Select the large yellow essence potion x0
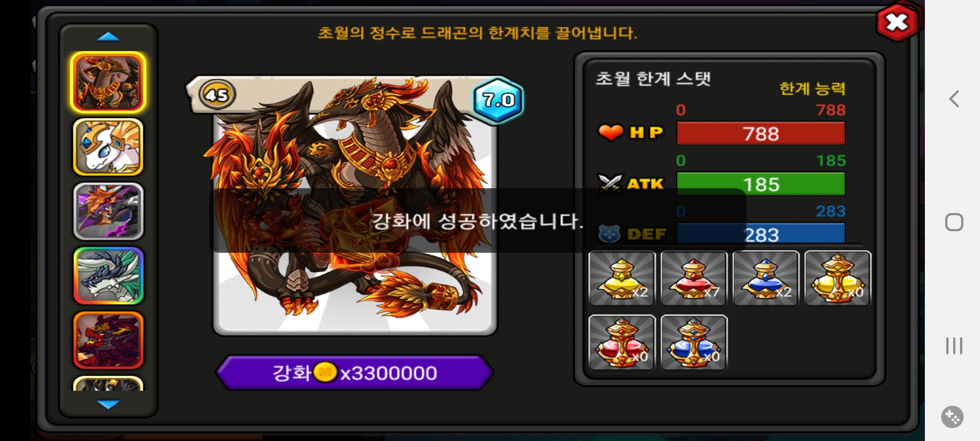The image size is (980, 441). coord(837,278)
